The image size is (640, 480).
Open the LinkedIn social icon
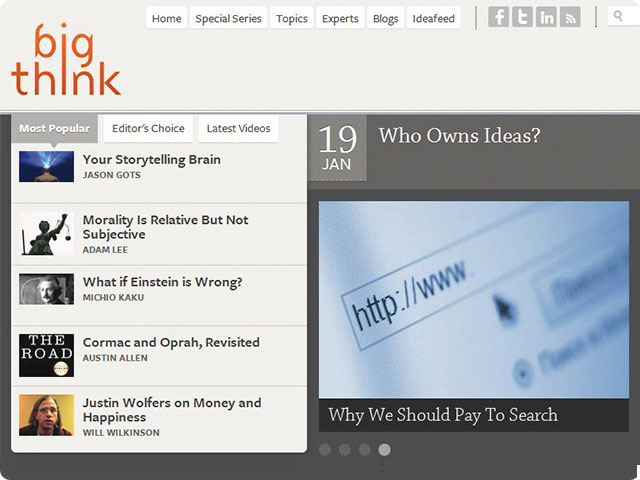tap(546, 17)
